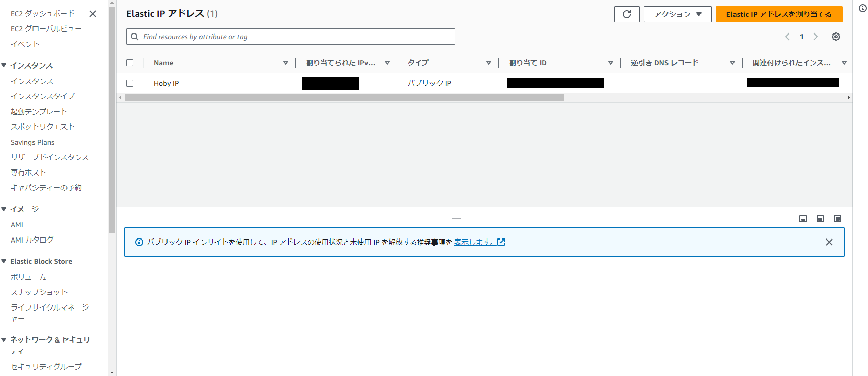This screenshot has width=868, height=376.
Task: Sort by 割り当てられた IPv column arrow
Action: click(387, 63)
